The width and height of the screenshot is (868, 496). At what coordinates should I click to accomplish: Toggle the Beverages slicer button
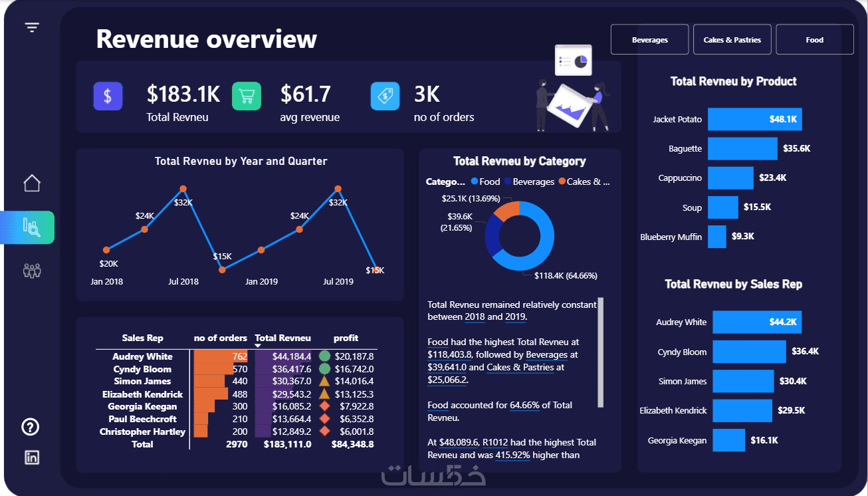649,39
